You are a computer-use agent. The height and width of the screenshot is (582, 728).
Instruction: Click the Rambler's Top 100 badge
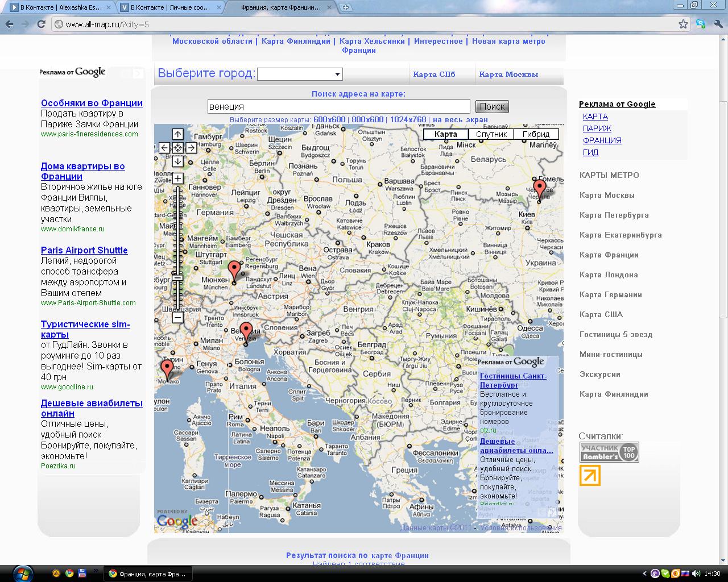pos(609,452)
